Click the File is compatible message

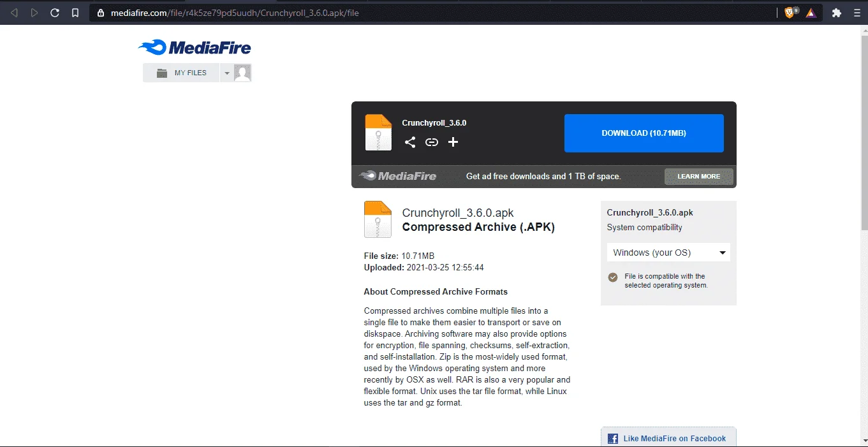point(666,281)
